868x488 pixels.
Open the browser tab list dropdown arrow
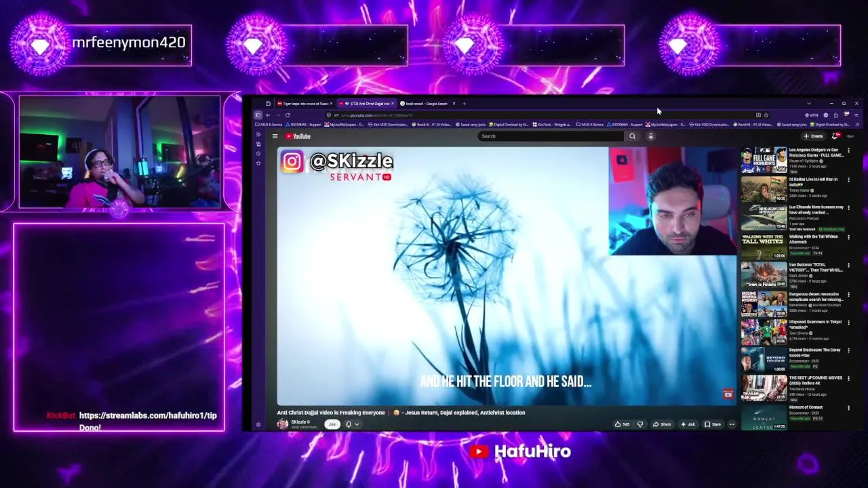click(808, 104)
